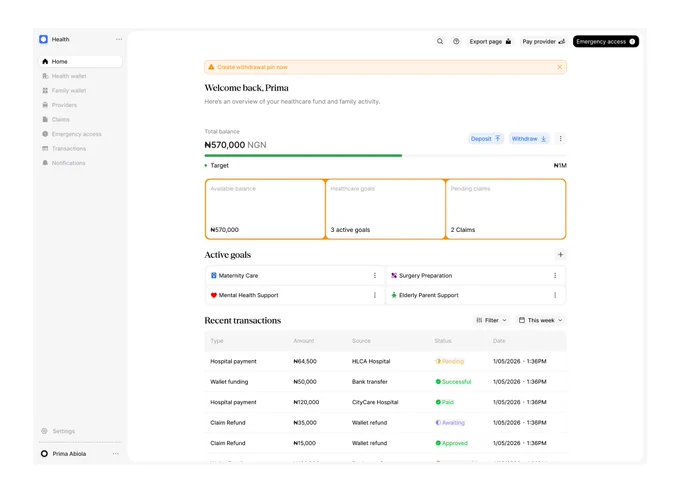
Task: Click the Elderly Parent Support icon
Action: click(394, 295)
